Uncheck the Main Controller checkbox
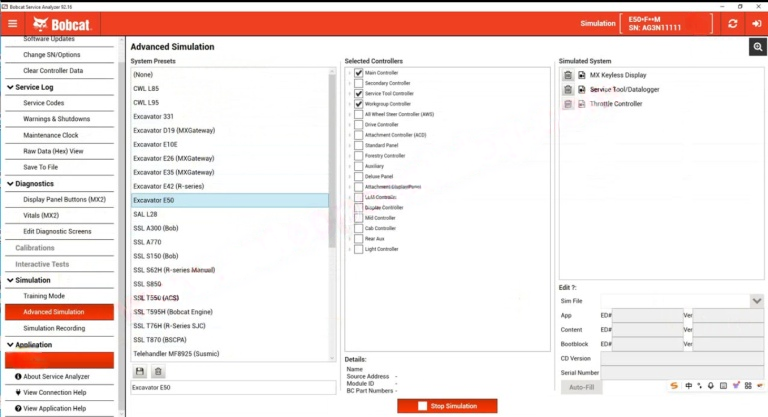This screenshot has height=417, width=768. point(358,73)
